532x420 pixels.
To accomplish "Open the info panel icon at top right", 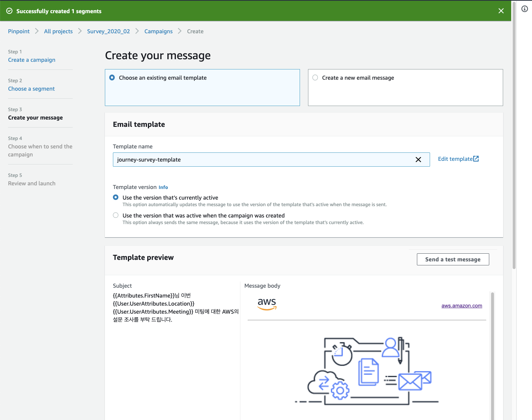I will (x=524, y=9).
